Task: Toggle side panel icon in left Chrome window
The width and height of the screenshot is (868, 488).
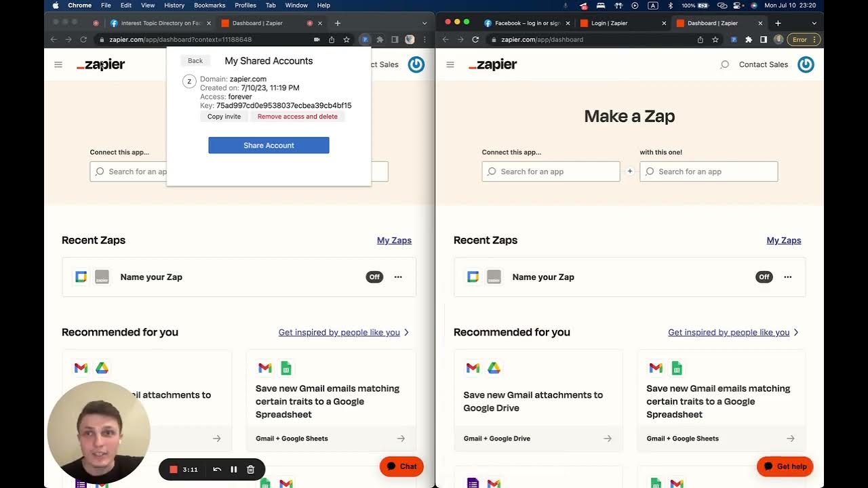Action: [x=395, y=39]
